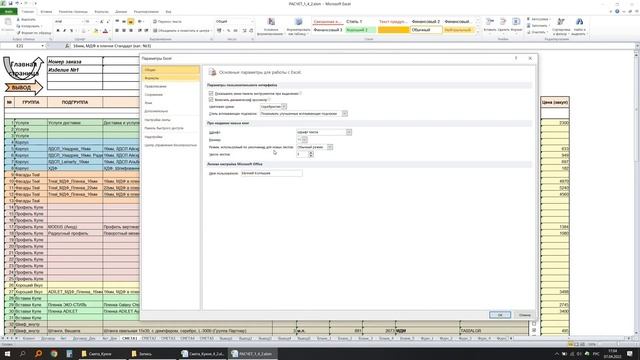Switch to the Главная ribbon tab

pyautogui.click(x=28, y=11)
